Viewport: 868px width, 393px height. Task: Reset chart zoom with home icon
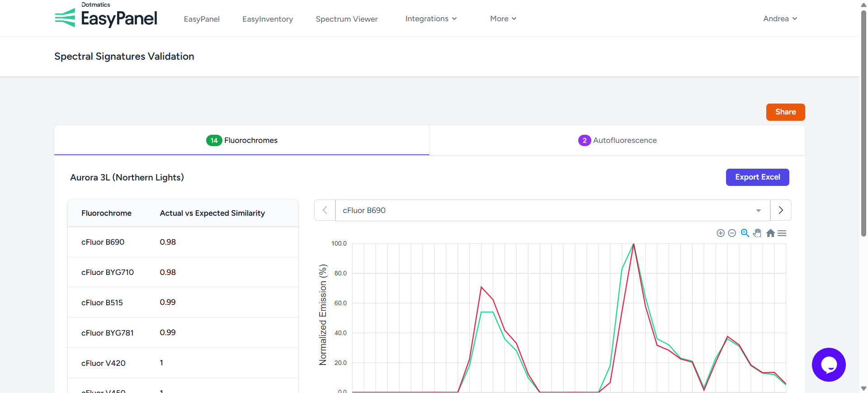point(770,233)
